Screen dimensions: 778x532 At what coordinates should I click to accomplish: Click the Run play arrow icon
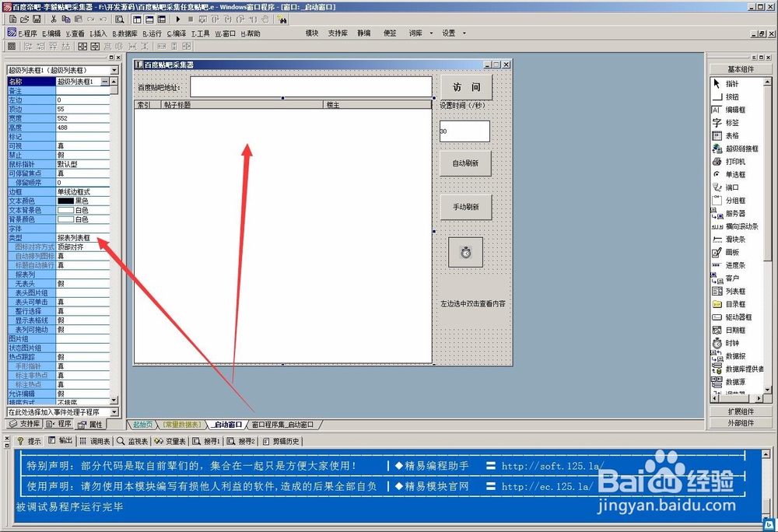point(177,19)
